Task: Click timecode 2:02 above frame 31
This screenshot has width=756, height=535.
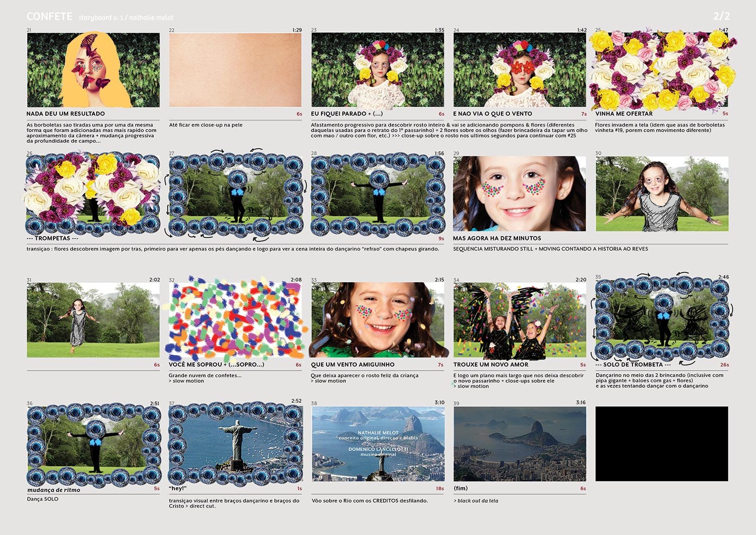Action: 154,280
